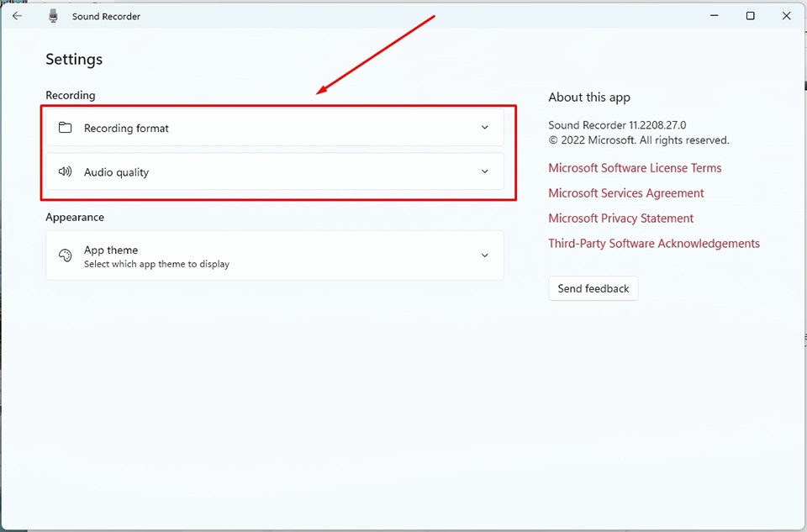This screenshot has height=532, width=807.
Task: Open Microsoft Software License Terms link
Action: pos(635,168)
